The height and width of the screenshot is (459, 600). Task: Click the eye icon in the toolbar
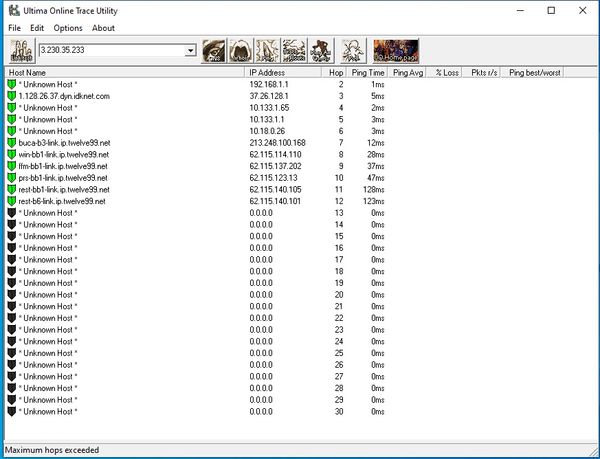click(215, 50)
